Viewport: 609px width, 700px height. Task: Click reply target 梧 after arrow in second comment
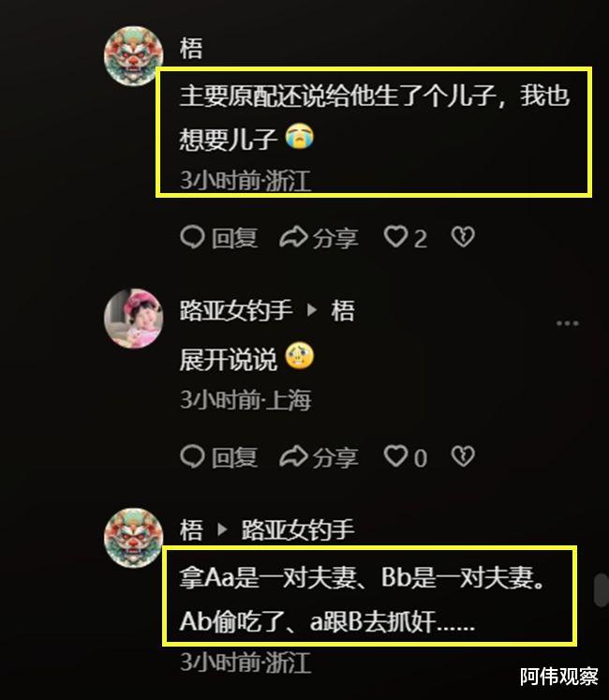343,310
